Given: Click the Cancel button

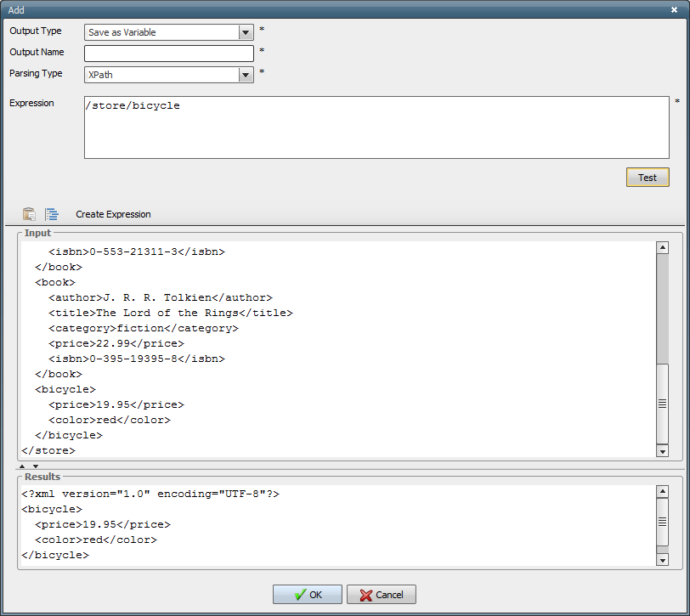Looking at the screenshot, I should pyautogui.click(x=381, y=595).
